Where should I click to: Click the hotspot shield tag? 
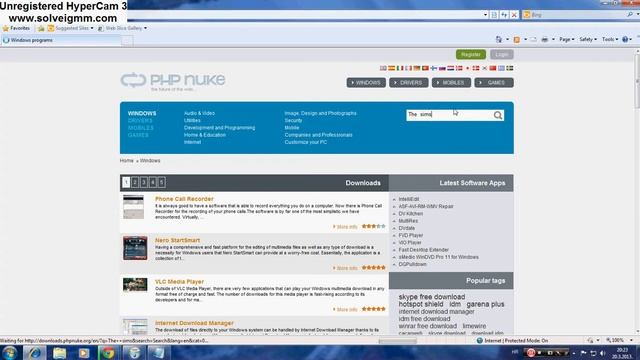(421, 304)
